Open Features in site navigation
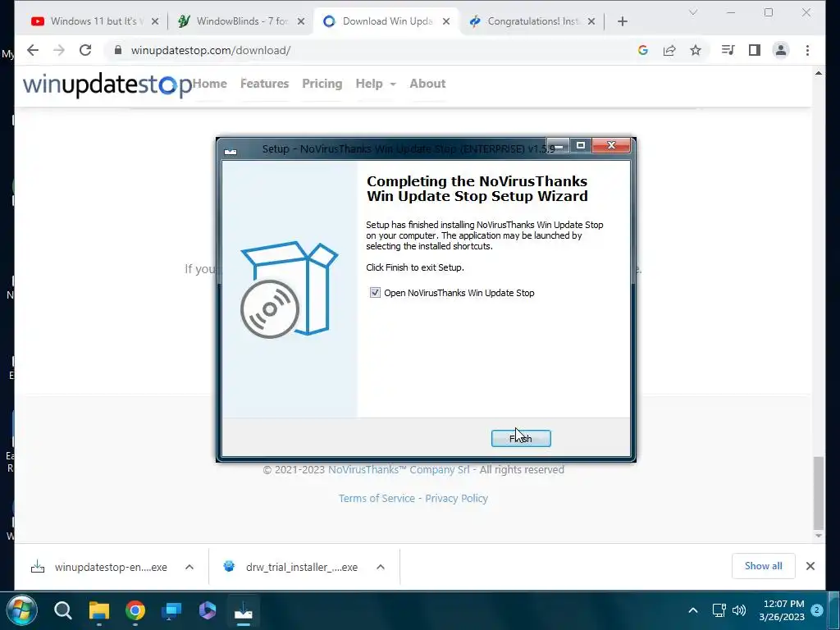 265,84
